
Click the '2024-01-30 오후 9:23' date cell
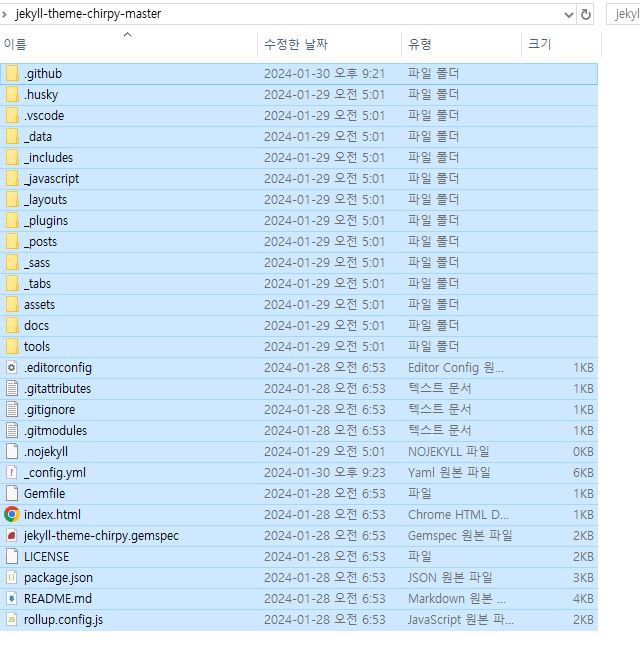pyautogui.click(x=325, y=472)
